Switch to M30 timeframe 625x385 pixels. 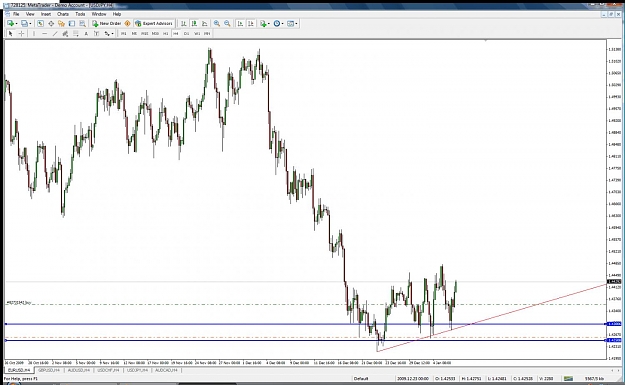point(155,34)
